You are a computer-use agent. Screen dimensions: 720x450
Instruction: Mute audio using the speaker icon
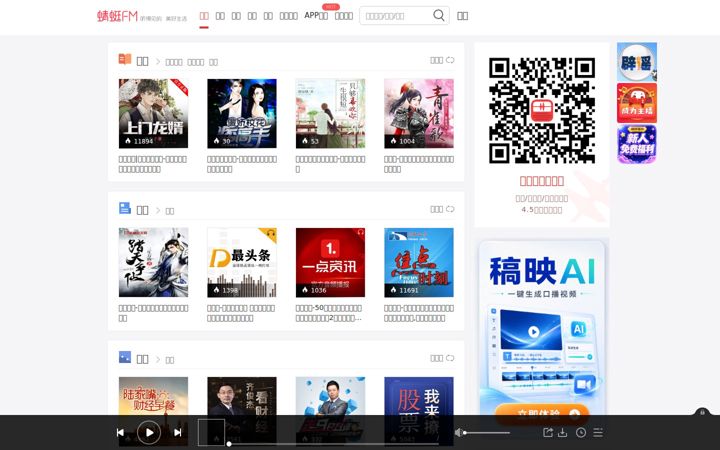pos(458,432)
